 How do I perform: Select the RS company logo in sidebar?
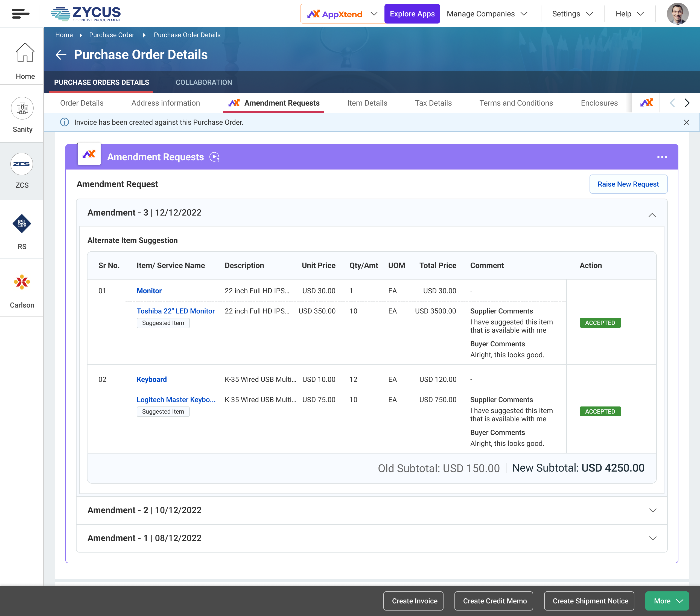[22, 224]
